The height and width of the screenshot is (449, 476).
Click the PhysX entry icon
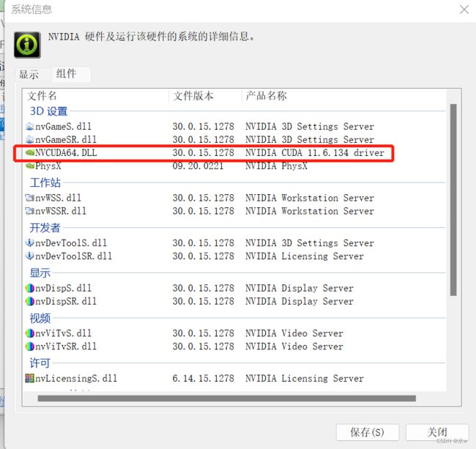click(30, 166)
